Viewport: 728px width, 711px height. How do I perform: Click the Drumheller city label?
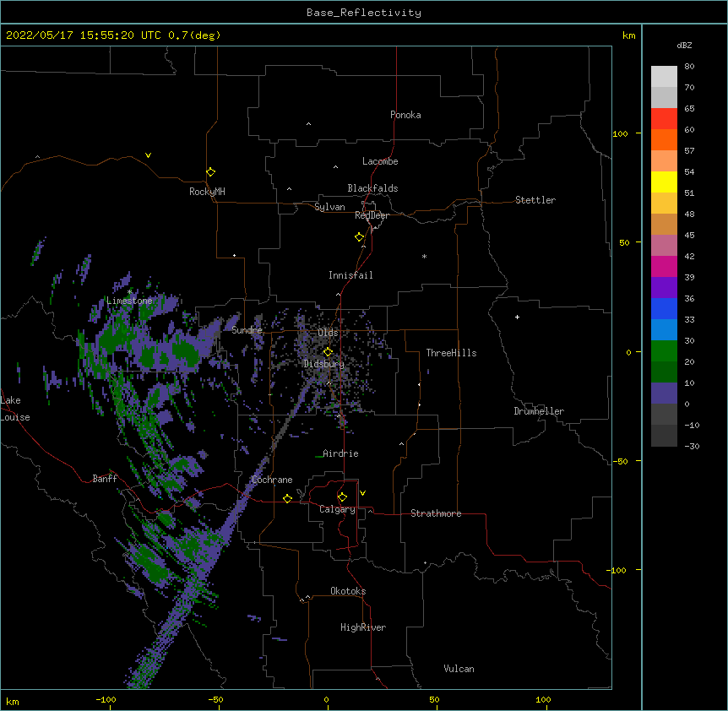point(539,411)
